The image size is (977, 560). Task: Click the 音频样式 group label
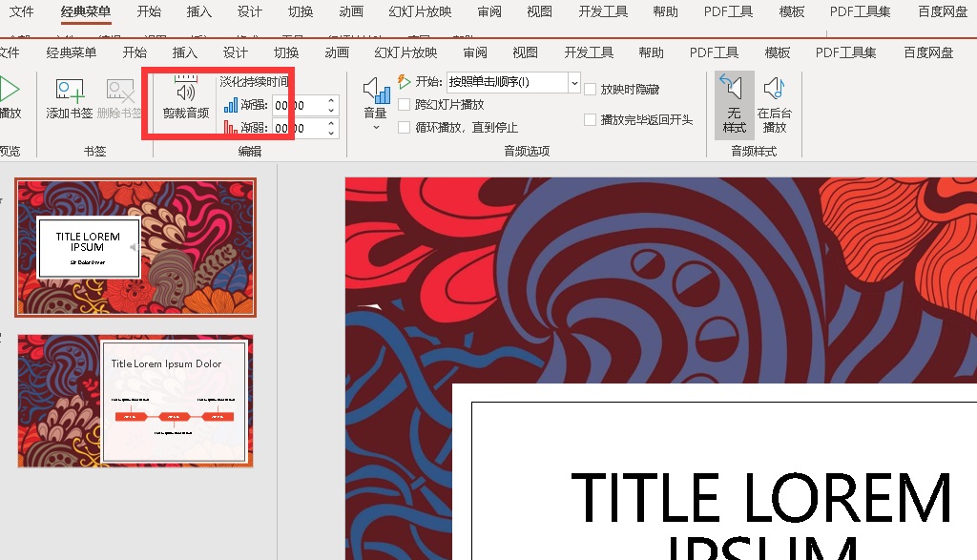754,151
